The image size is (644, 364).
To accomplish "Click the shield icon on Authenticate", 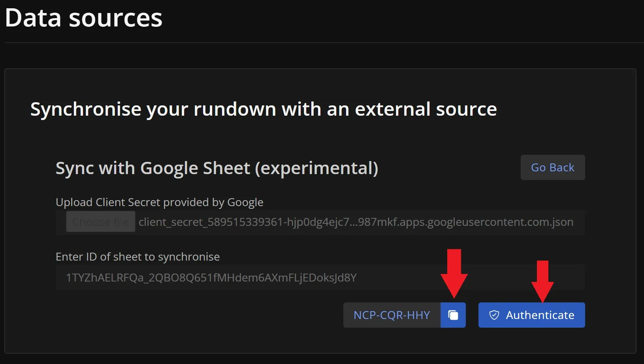I will [x=494, y=315].
